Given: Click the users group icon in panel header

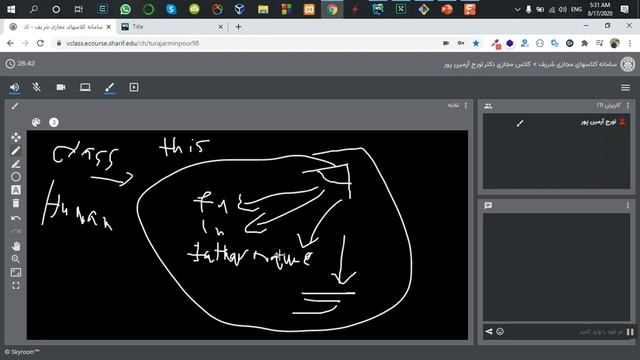Looking at the screenshot, I should pyautogui.click(x=488, y=106).
